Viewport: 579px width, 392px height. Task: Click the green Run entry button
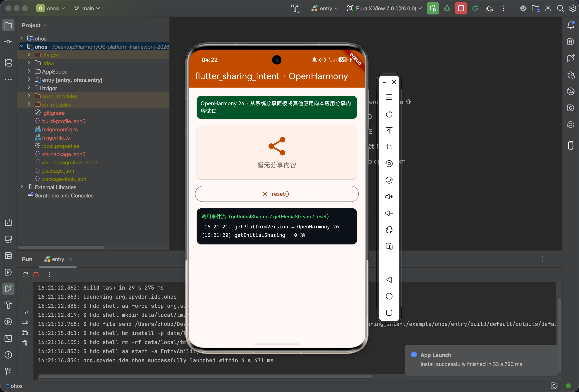click(433, 8)
